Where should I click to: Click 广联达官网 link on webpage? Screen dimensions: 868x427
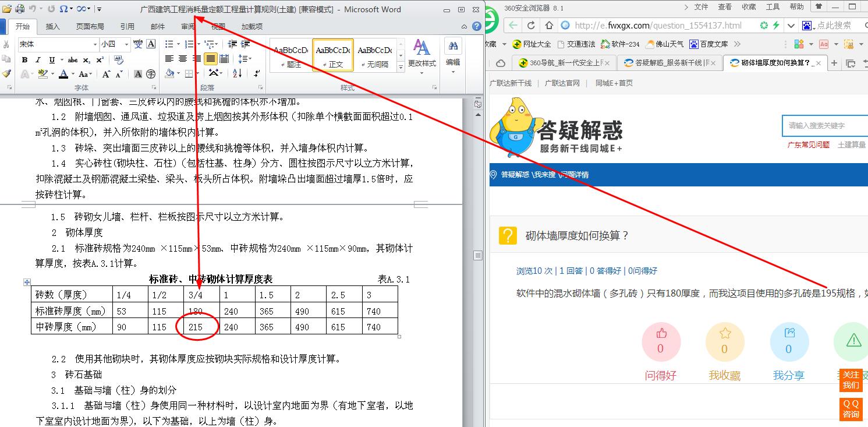pyautogui.click(x=562, y=83)
